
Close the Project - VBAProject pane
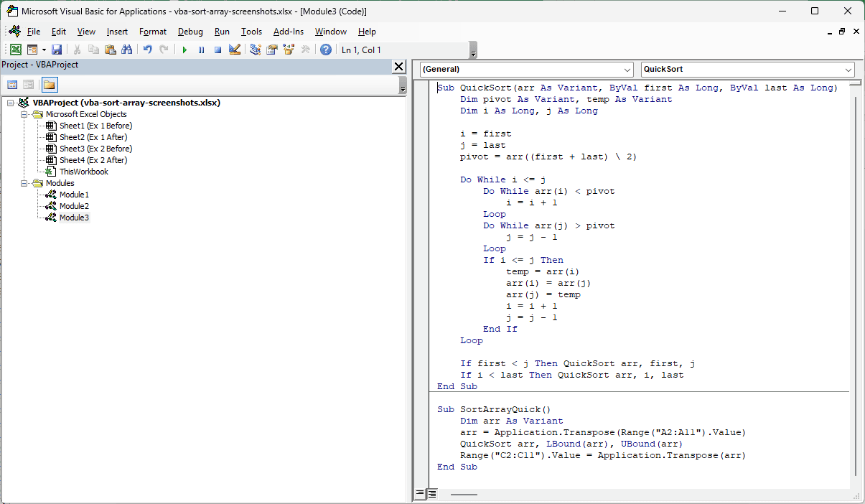(398, 66)
